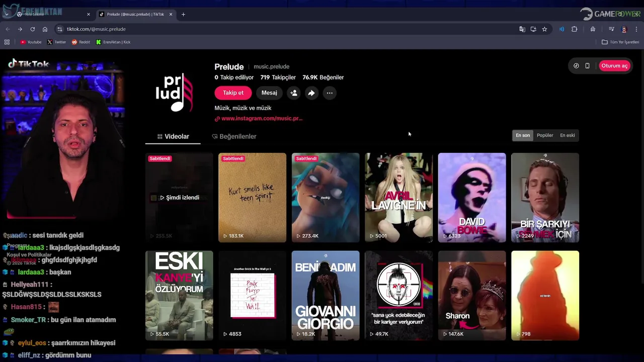Click the TikTok logo
This screenshot has height=362, width=644.
29,64
